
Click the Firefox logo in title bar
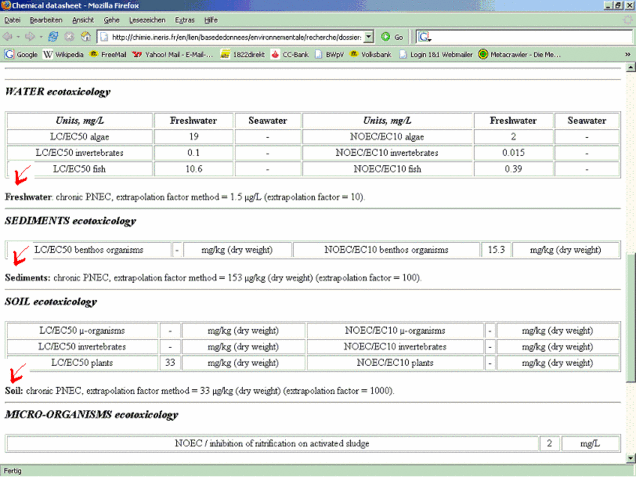(6, 5)
